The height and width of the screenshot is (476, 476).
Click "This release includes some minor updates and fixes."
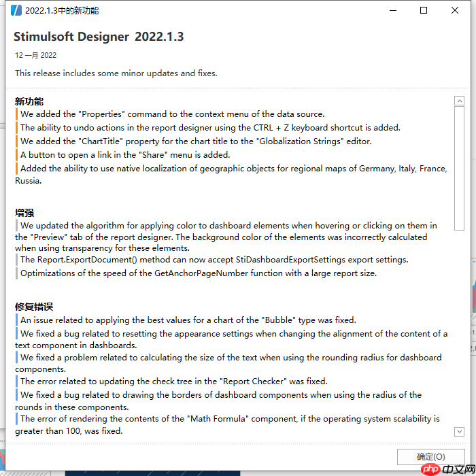click(116, 73)
